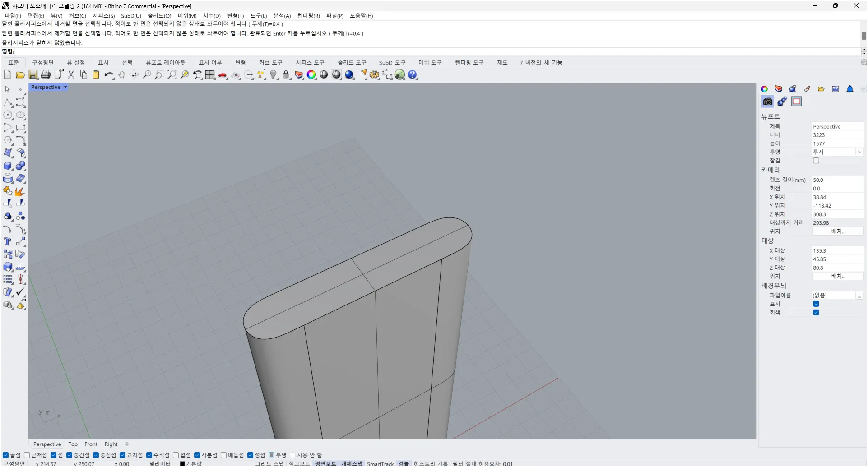Open the Layers panel tab icon

click(779, 89)
